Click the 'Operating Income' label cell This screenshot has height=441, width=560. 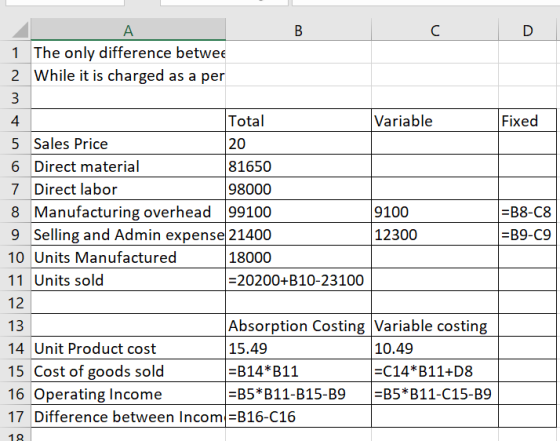click(x=128, y=394)
